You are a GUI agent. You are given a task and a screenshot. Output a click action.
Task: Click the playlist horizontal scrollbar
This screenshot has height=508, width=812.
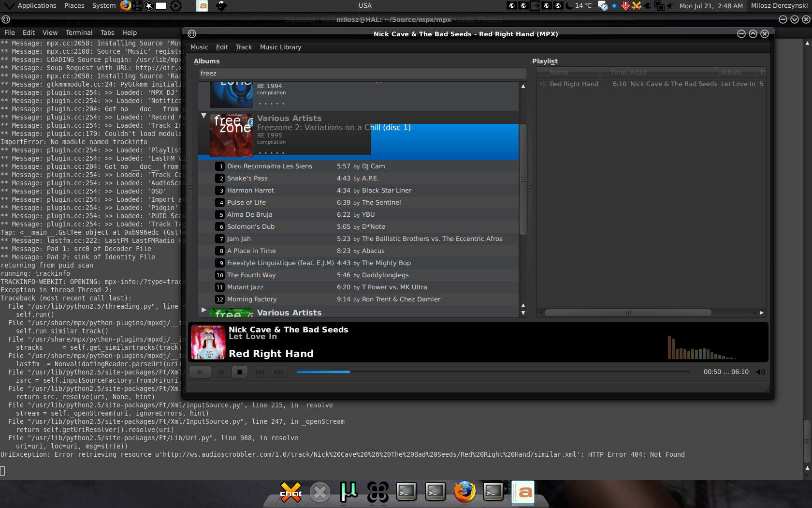628,313
